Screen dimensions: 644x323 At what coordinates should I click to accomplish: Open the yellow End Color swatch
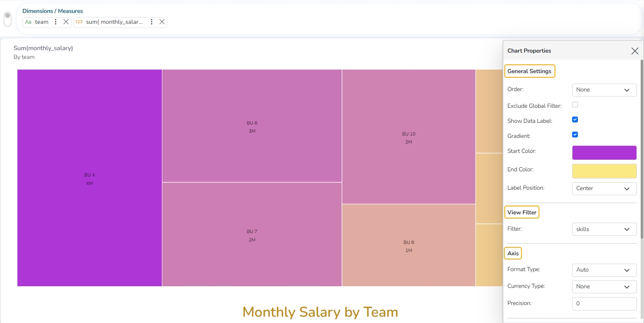coord(604,171)
